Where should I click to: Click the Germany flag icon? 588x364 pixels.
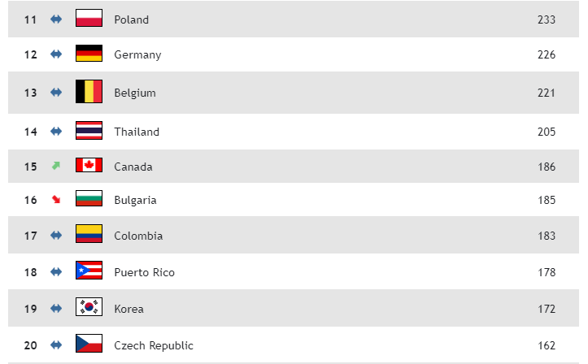89,54
